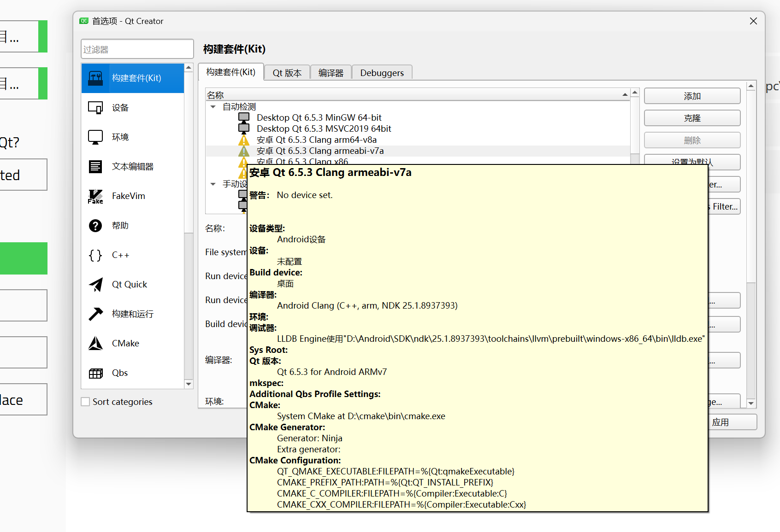Open the CMake triangle icon
The height and width of the screenshot is (532, 780).
[95, 344]
